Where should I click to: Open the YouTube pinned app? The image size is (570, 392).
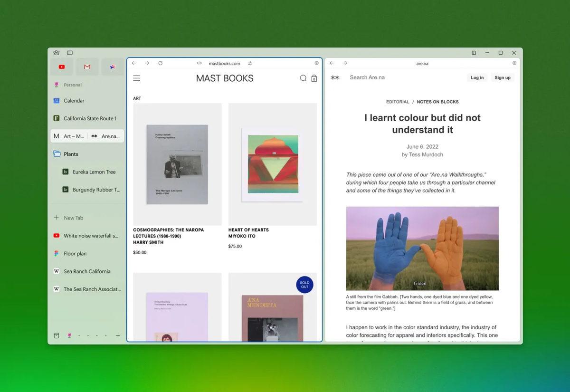(x=61, y=67)
